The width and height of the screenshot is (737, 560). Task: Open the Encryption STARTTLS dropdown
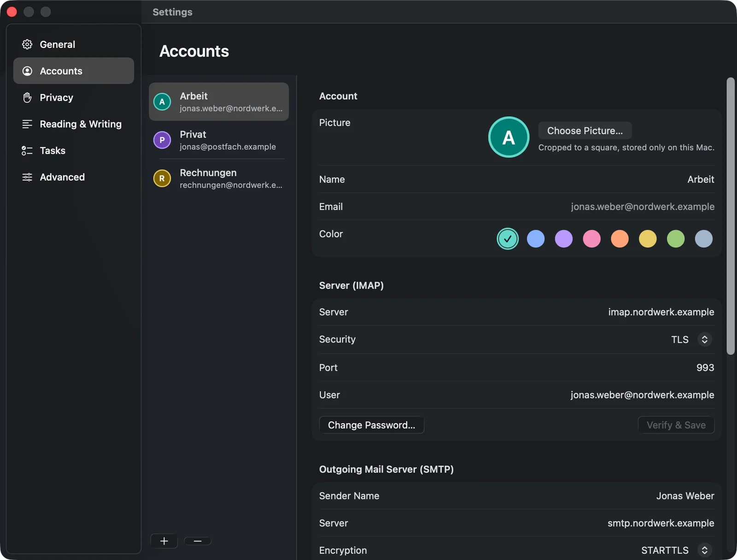[704, 550]
